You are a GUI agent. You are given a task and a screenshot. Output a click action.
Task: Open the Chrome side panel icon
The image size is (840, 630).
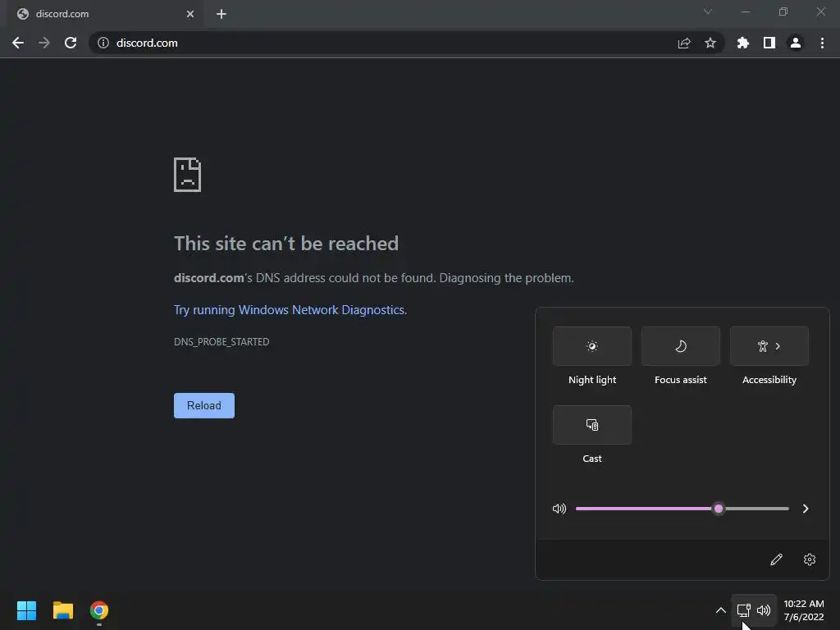769,43
